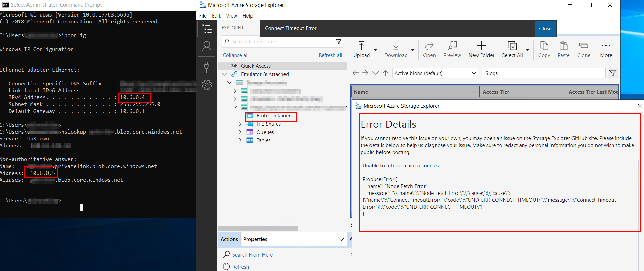Close the Connect Timeout Error banner
This screenshot has width=644, height=271.
[545, 29]
